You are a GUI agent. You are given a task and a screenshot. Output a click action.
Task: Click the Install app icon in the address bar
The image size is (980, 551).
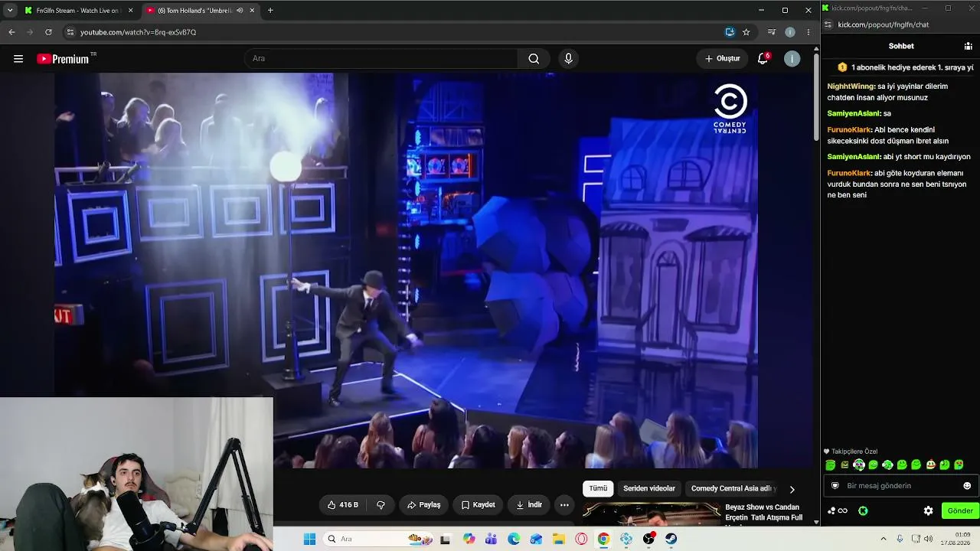pyautogui.click(x=730, y=32)
